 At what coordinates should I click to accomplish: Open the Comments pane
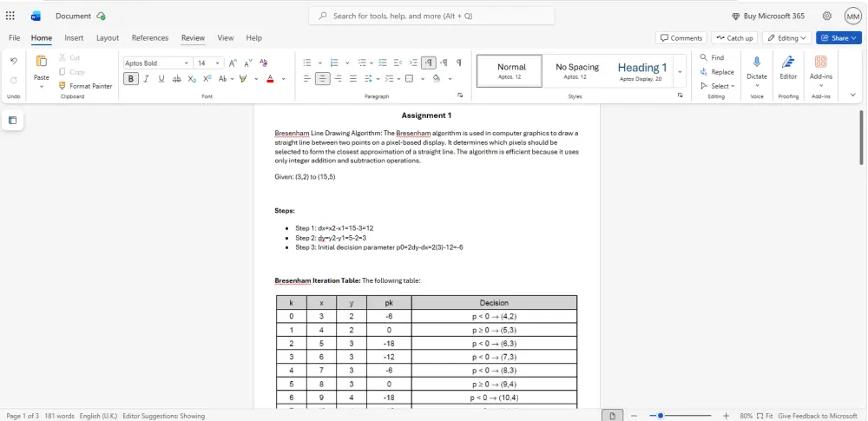pyautogui.click(x=681, y=37)
